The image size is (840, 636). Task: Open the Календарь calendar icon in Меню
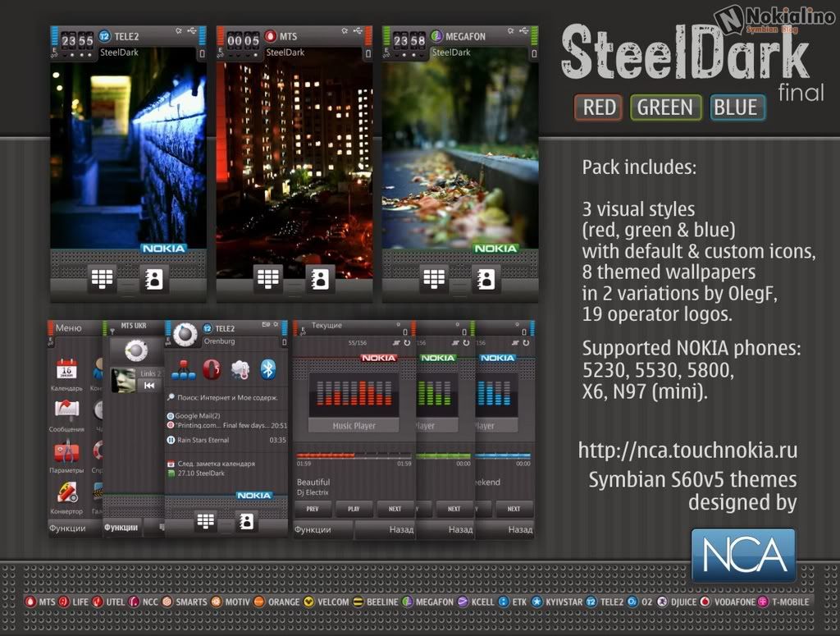[x=67, y=370]
